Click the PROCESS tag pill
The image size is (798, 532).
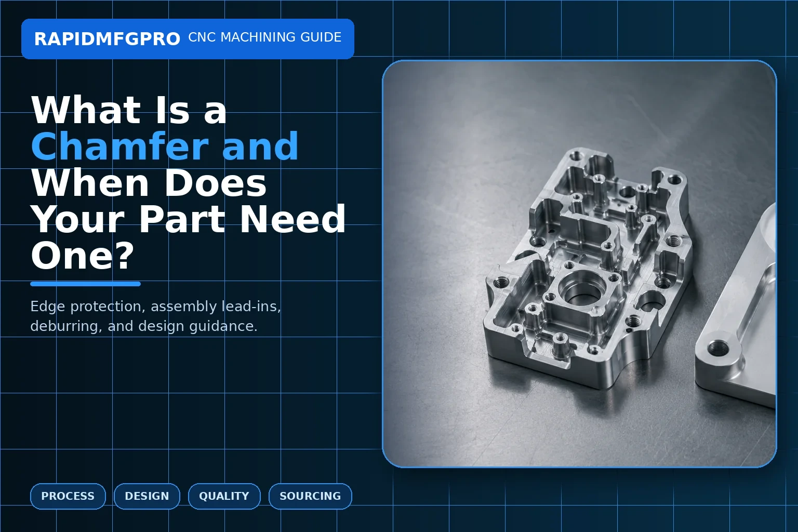[x=68, y=496]
